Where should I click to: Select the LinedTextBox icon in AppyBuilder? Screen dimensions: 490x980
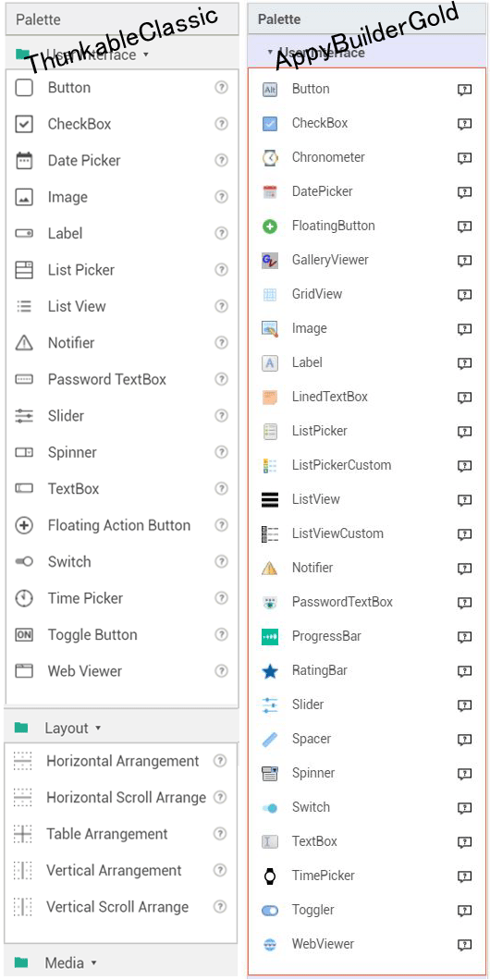pyautogui.click(x=270, y=397)
